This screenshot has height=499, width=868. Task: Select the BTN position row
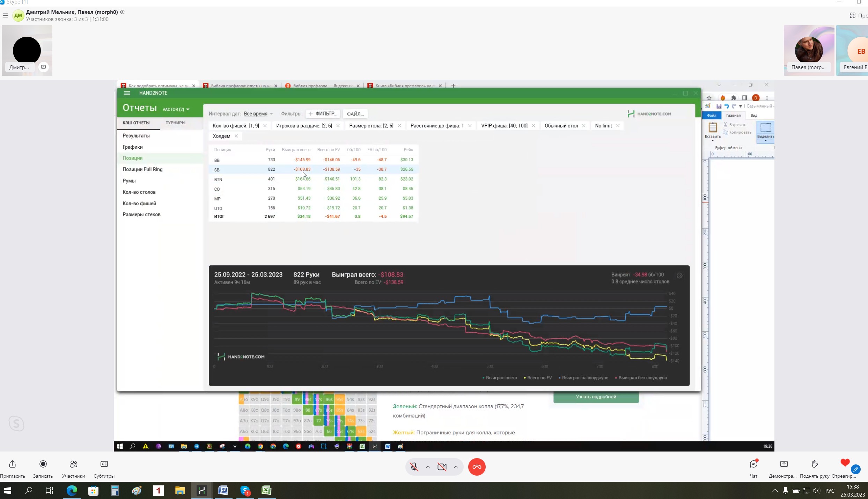[314, 179]
